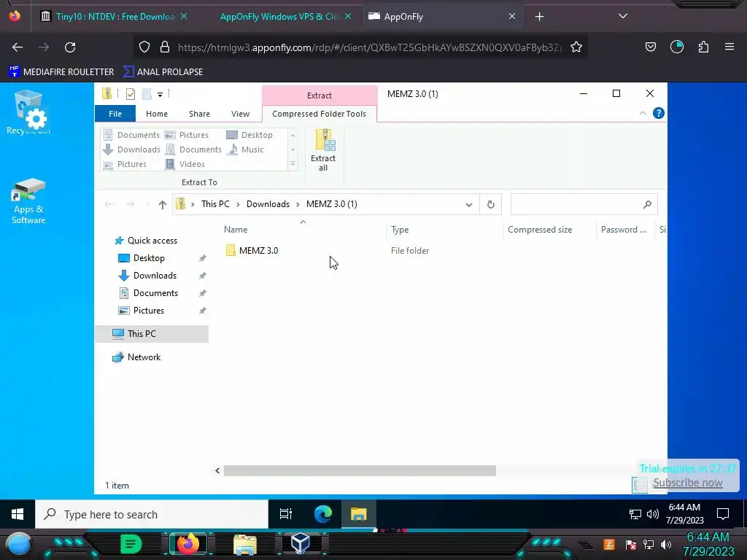Viewport: 747px width, 560px height.
Task: Open remote notification center icon
Action: click(x=723, y=514)
